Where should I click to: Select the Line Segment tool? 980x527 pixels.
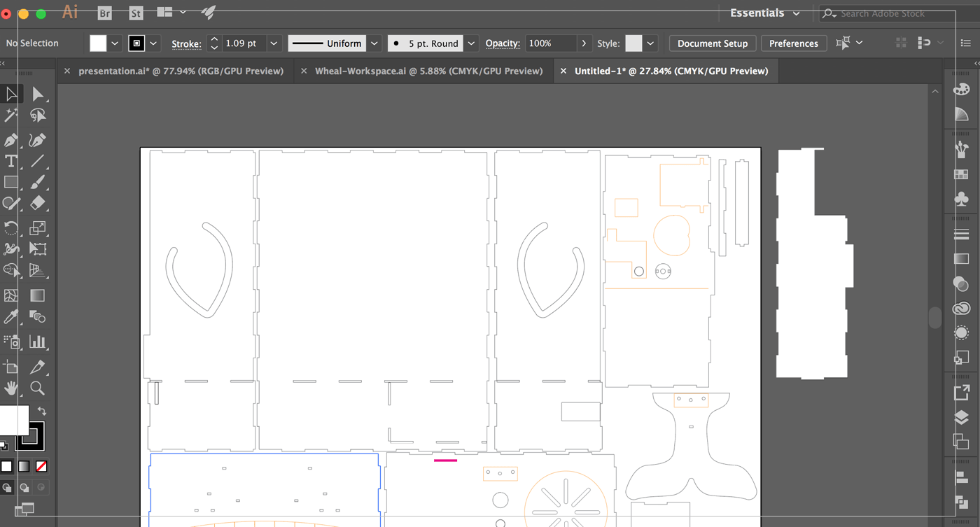tap(38, 161)
